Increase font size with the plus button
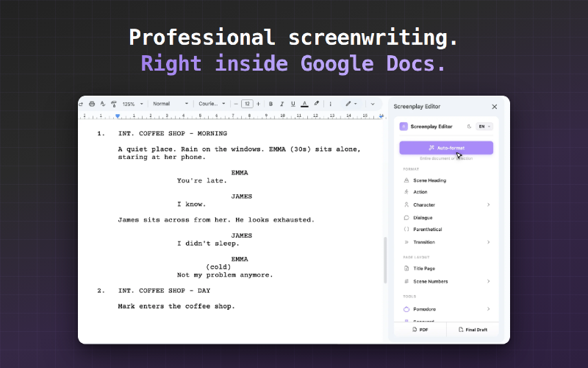The image size is (588, 368). click(x=258, y=104)
